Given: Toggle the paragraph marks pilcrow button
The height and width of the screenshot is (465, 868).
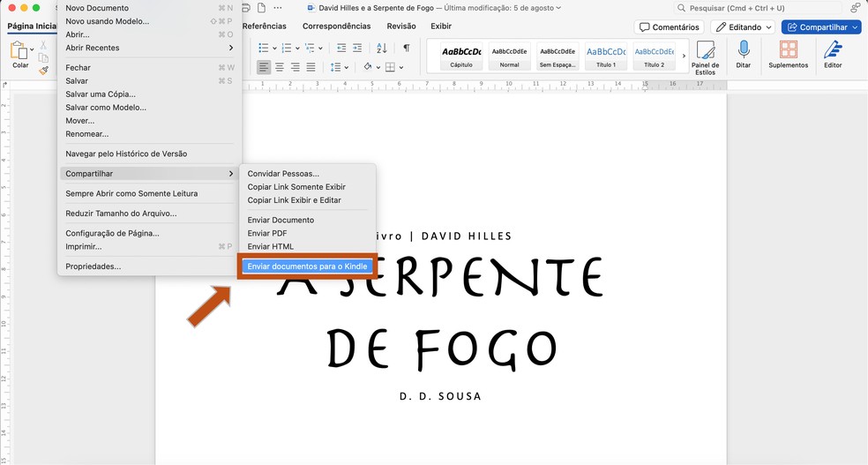Looking at the screenshot, I should 406,48.
